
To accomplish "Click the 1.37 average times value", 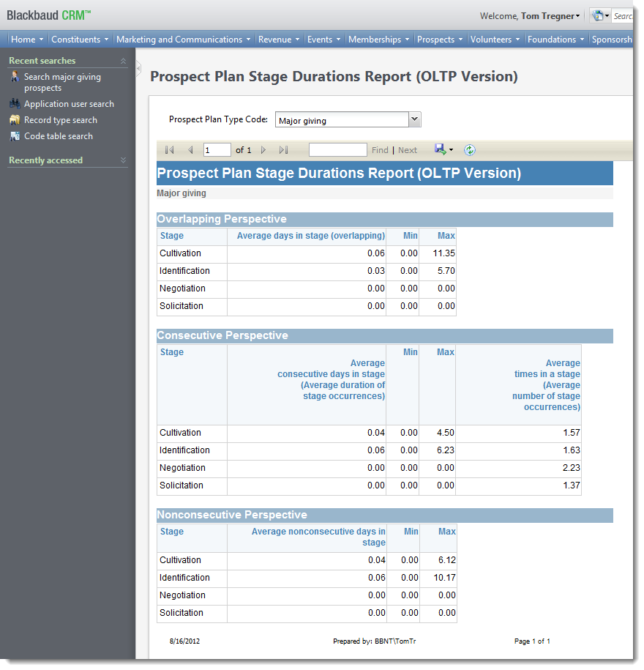I will [572, 485].
